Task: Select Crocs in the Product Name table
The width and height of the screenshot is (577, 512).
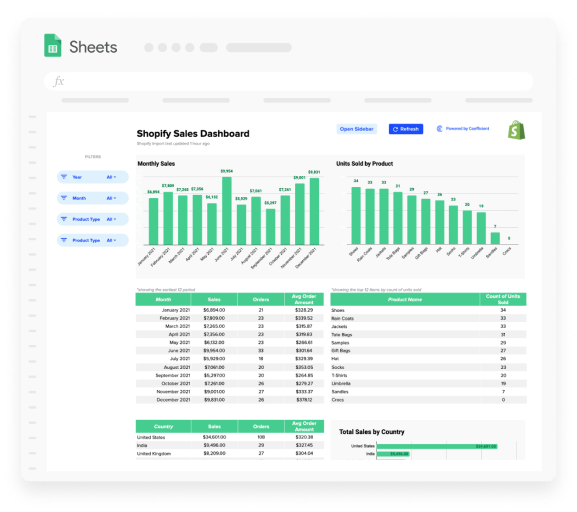Action: pos(337,400)
